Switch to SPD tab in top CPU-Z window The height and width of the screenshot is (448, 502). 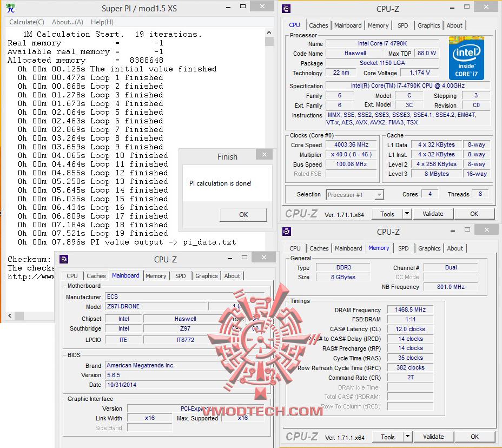coord(403,25)
